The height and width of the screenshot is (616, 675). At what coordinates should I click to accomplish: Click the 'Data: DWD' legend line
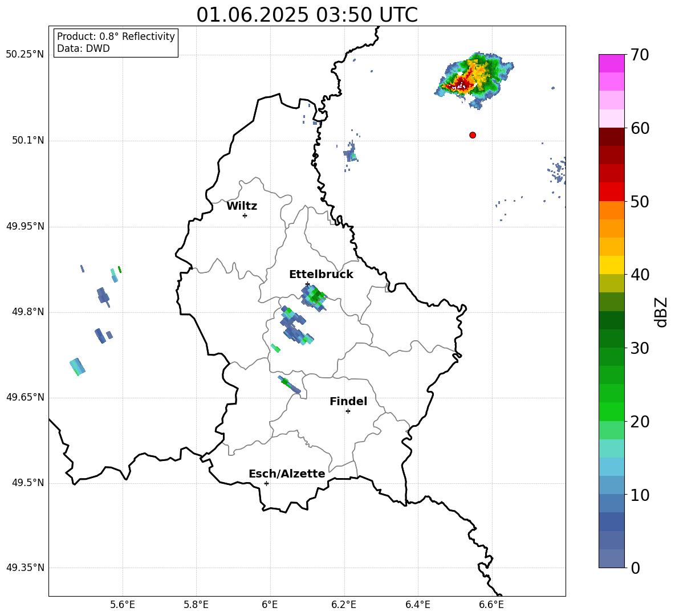coord(83,48)
